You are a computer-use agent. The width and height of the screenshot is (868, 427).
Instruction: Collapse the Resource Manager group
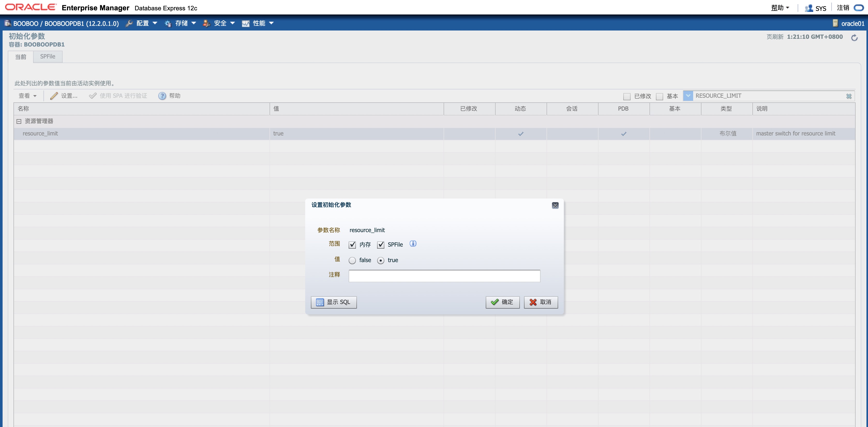click(x=19, y=121)
